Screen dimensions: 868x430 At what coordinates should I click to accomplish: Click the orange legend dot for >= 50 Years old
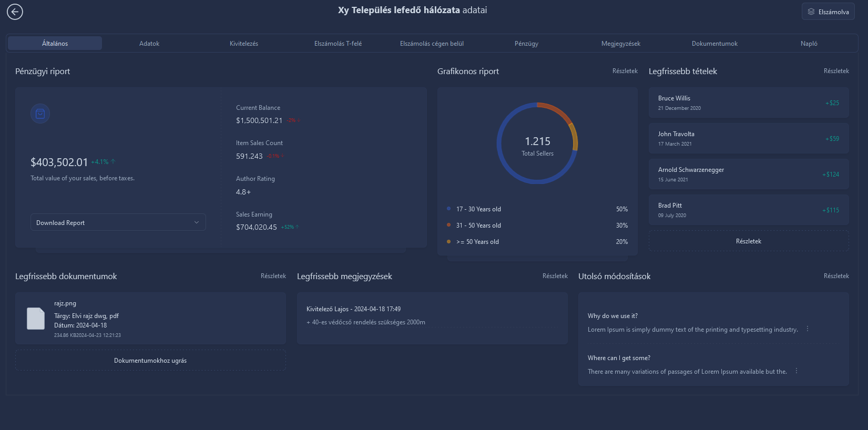(x=448, y=242)
